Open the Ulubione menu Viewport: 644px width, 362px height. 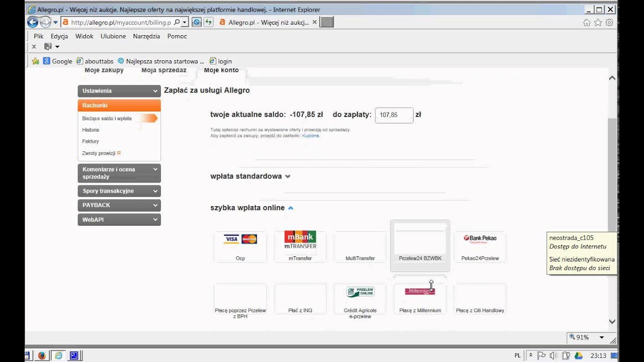coord(113,36)
